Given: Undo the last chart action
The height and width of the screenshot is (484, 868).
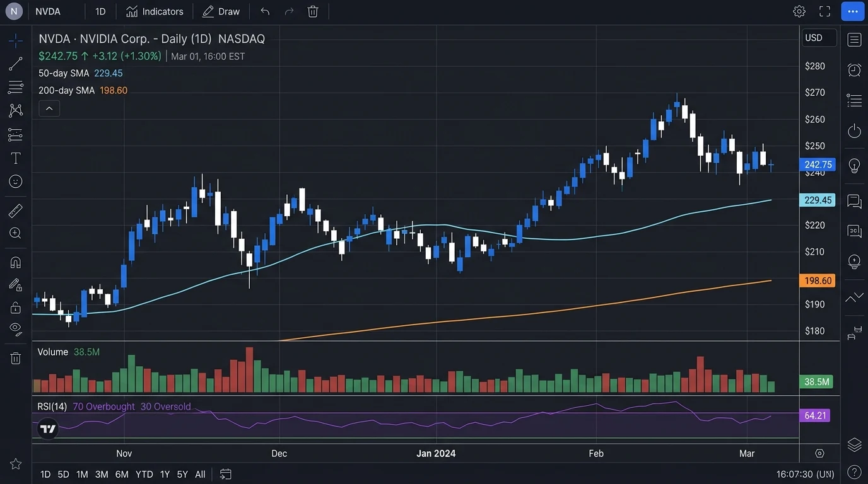Looking at the screenshot, I should tap(265, 11).
